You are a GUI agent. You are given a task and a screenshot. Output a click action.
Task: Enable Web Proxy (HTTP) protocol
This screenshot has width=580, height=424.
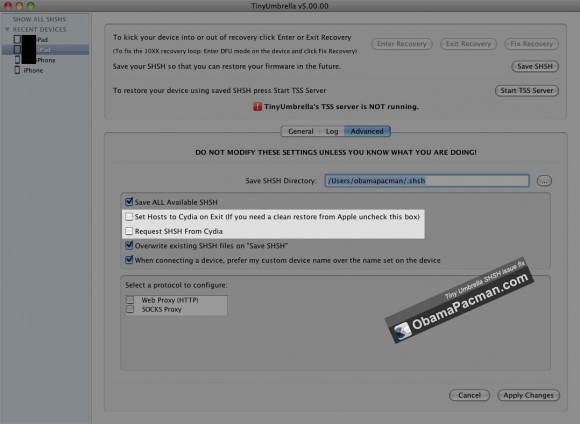130,300
